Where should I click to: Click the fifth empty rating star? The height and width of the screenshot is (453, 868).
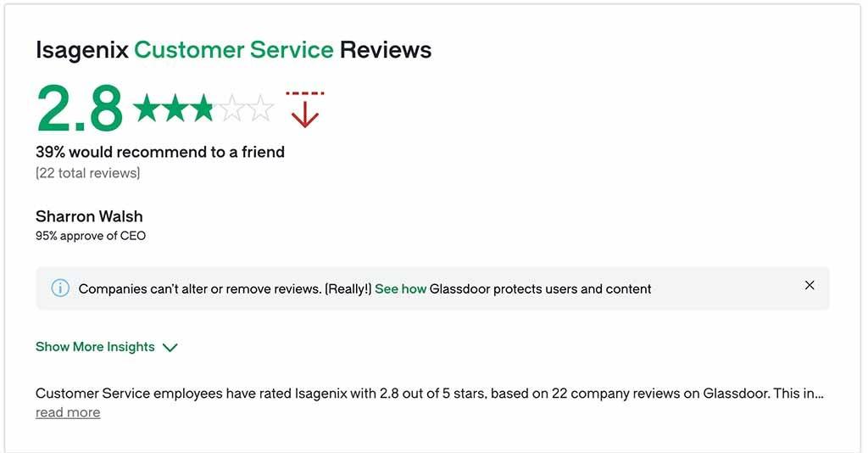pos(260,108)
